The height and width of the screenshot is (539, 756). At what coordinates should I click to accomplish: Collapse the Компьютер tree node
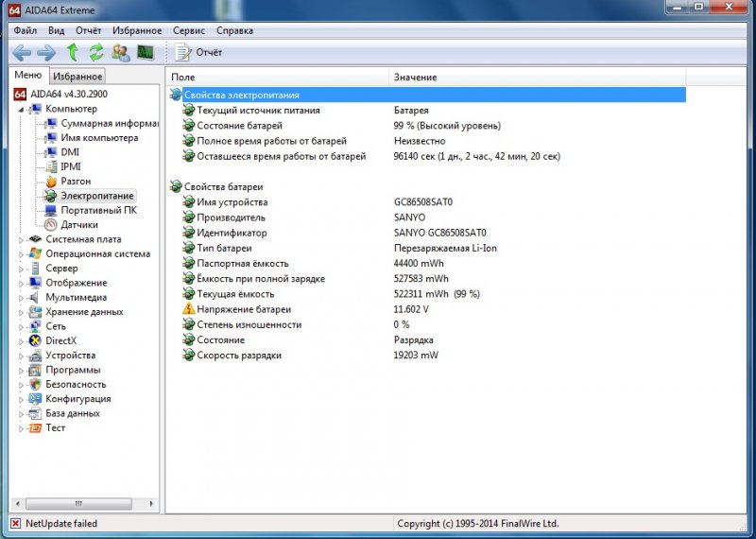(x=22, y=109)
